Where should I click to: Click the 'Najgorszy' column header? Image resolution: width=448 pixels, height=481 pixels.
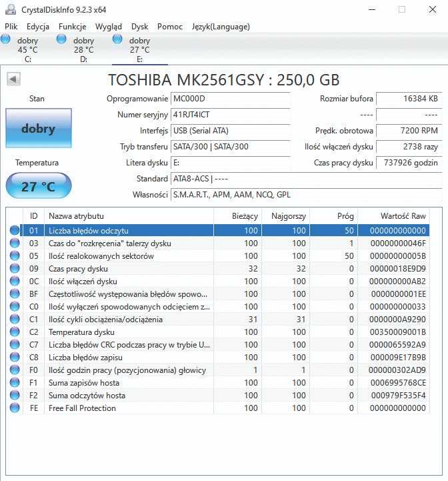[286, 216]
